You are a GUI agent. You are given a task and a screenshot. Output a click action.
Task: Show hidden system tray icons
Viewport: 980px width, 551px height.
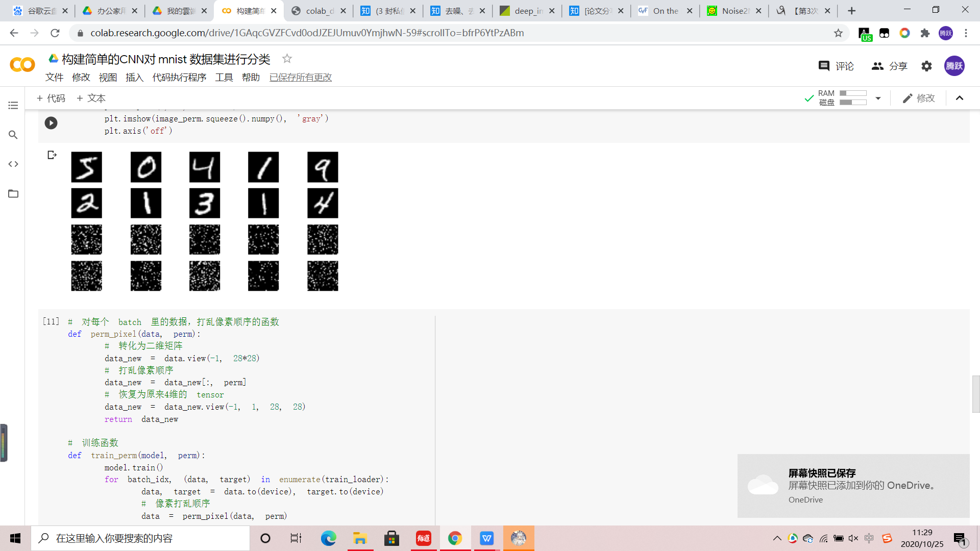[777, 538]
